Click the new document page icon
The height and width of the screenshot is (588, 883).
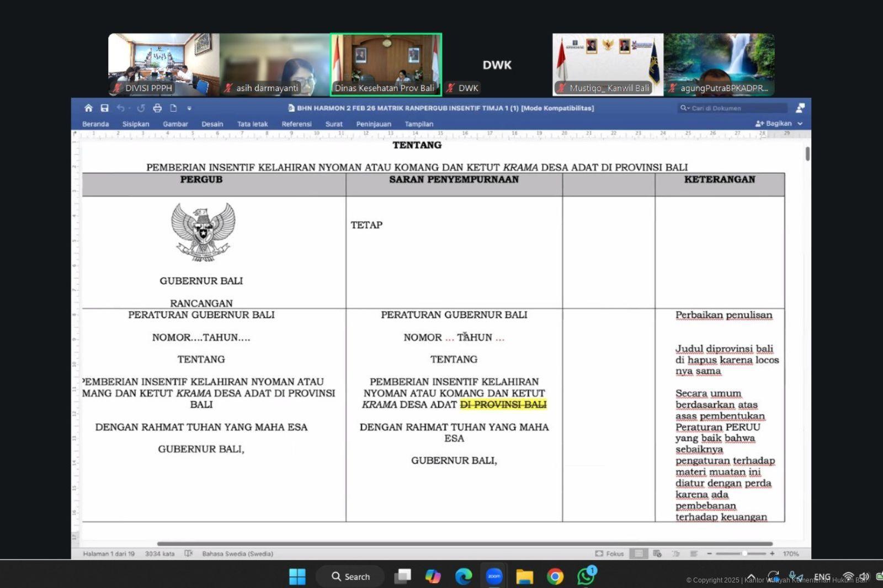click(x=173, y=108)
